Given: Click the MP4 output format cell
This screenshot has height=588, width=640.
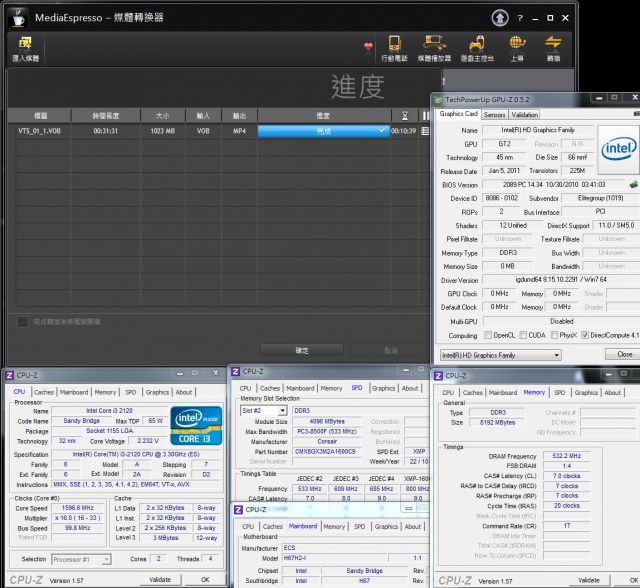Looking at the screenshot, I should click(x=239, y=131).
